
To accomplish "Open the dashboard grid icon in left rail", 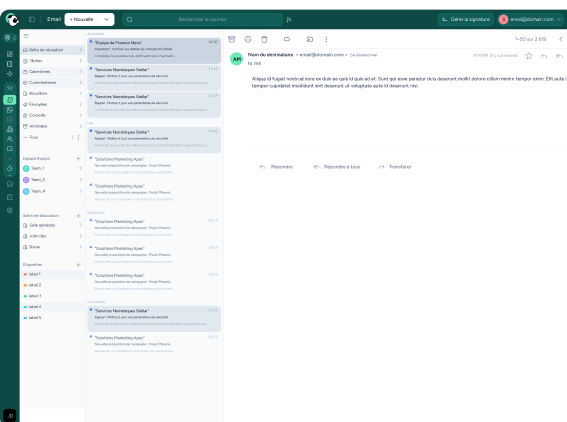I will [10, 54].
